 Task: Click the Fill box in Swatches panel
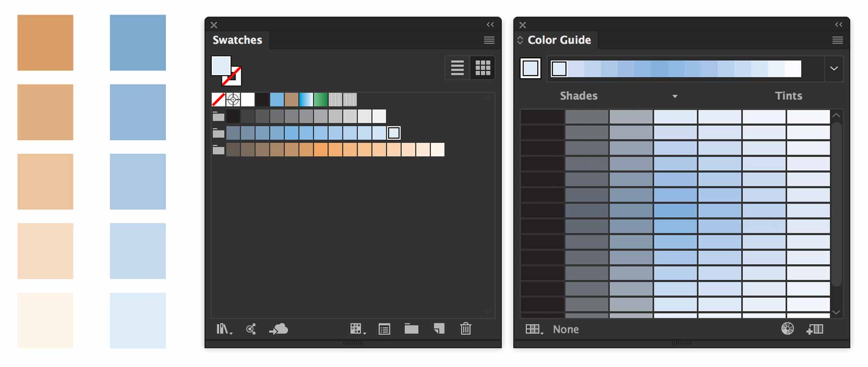[221, 66]
